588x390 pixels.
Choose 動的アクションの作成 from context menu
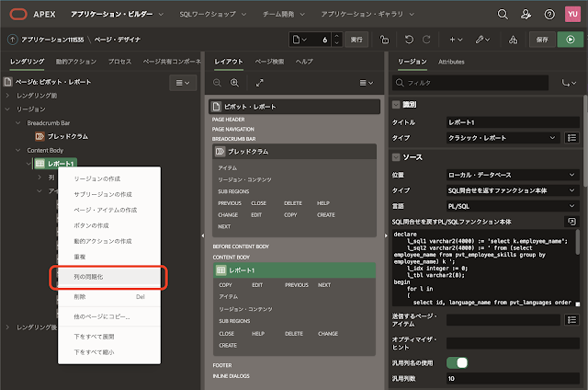(109, 241)
